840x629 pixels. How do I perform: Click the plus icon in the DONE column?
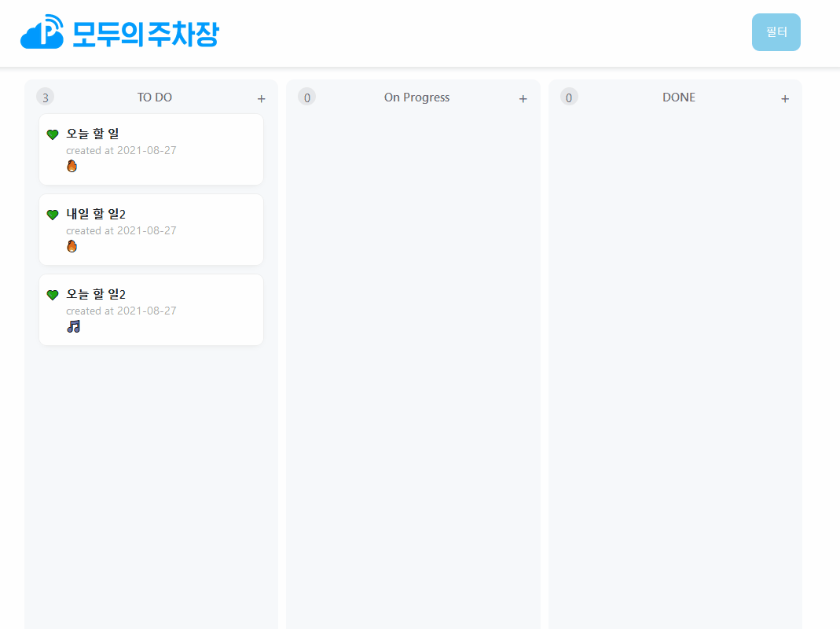click(785, 98)
